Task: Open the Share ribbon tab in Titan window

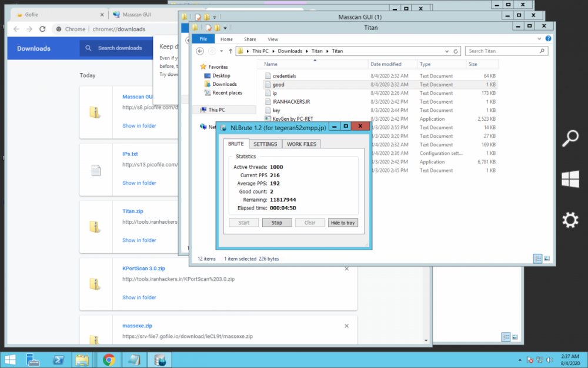Action: (x=250, y=39)
